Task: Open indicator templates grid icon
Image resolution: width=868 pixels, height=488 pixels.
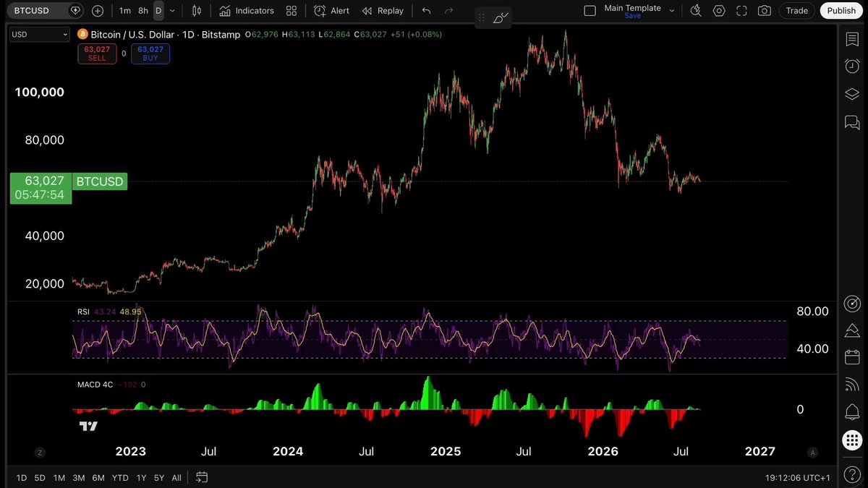Action: coord(292,11)
